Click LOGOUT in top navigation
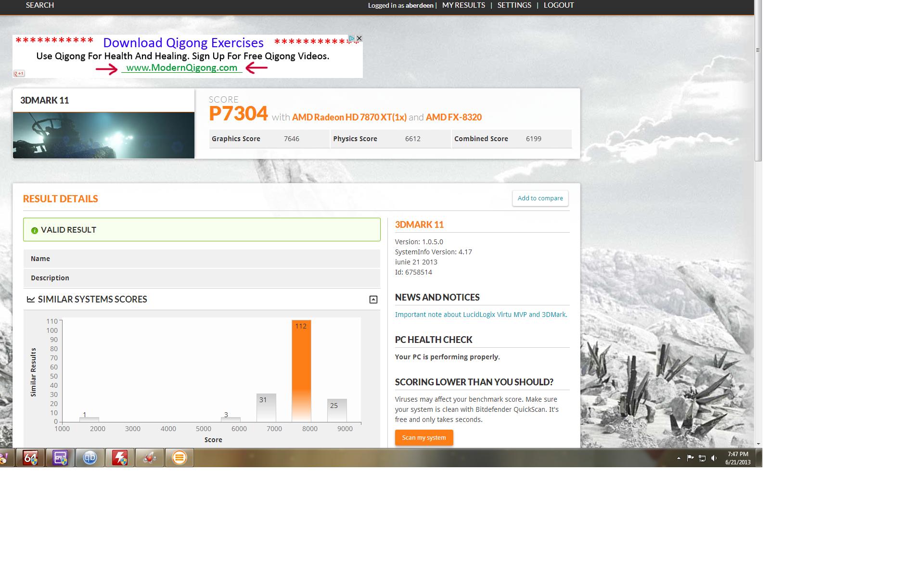Viewport: 924px width, 578px height. [x=559, y=5]
